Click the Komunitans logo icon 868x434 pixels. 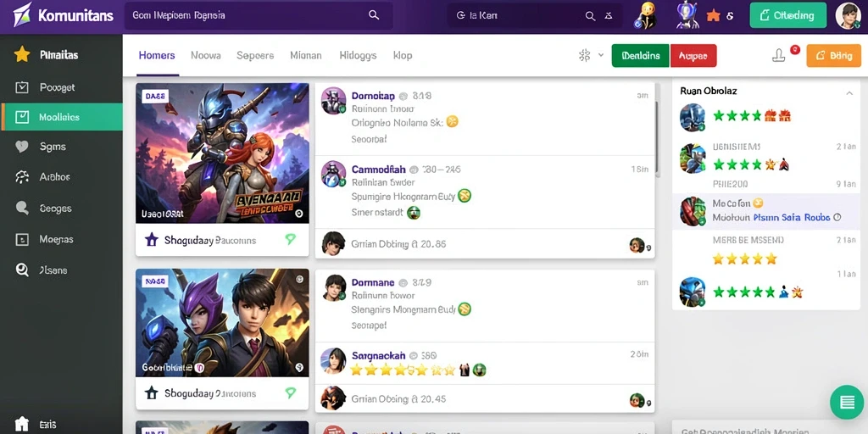(x=21, y=15)
